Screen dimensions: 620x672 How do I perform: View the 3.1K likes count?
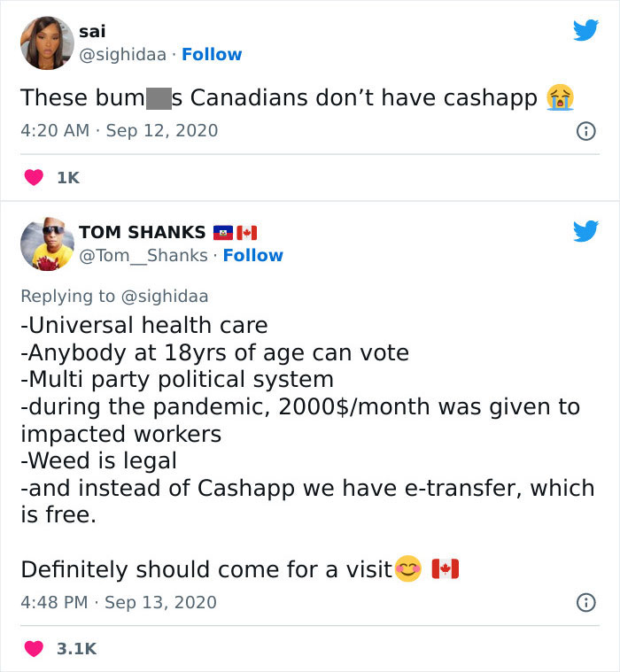(x=76, y=649)
